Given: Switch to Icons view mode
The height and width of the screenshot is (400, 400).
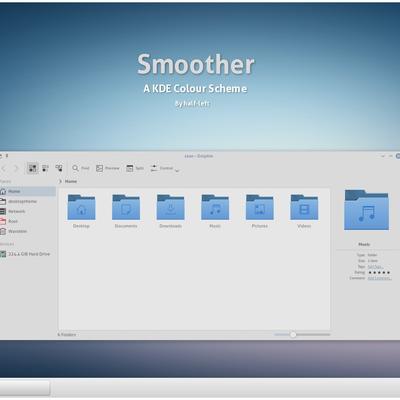Looking at the screenshot, I should [32, 168].
